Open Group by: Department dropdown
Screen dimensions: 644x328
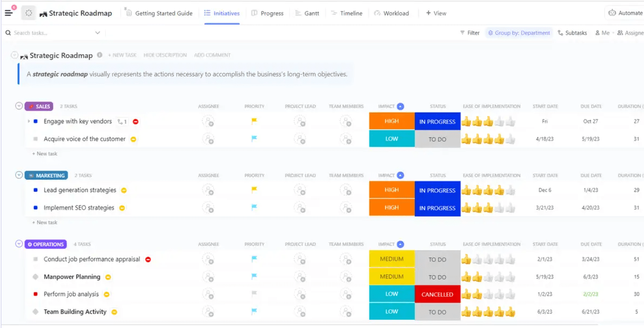pos(519,33)
